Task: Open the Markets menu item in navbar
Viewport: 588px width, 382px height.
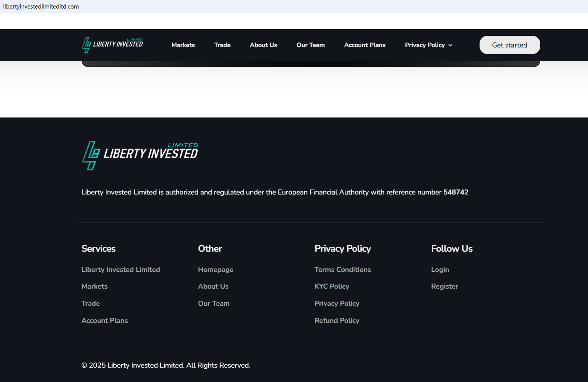Action: pyautogui.click(x=183, y=45)
